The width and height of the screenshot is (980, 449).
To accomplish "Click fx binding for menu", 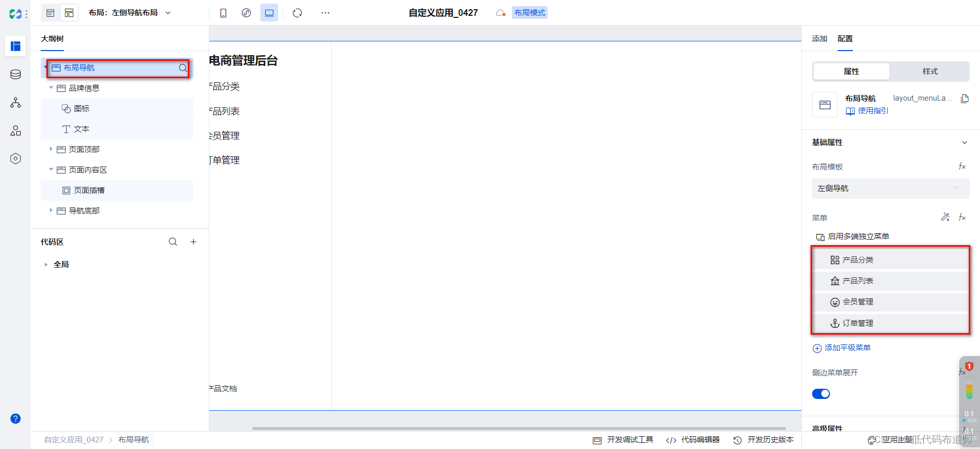I will point(962,217).
